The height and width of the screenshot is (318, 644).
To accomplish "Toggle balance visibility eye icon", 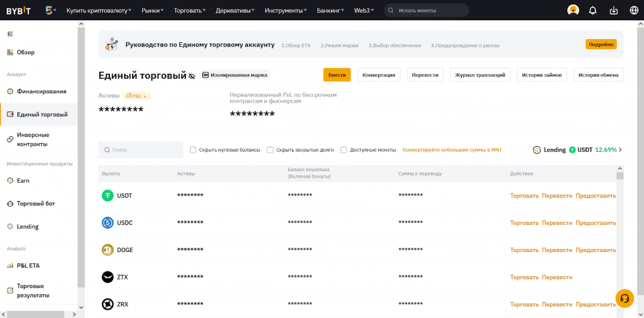I will coord(192,76).
